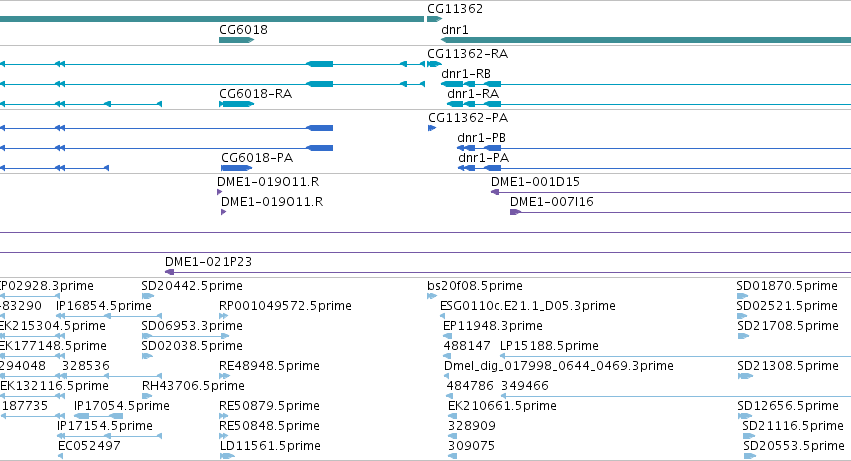The height and width of the screenshot is (461, 851).
Task: Select the IP17054.5prime EST label
Action: (x=122, y=406)
